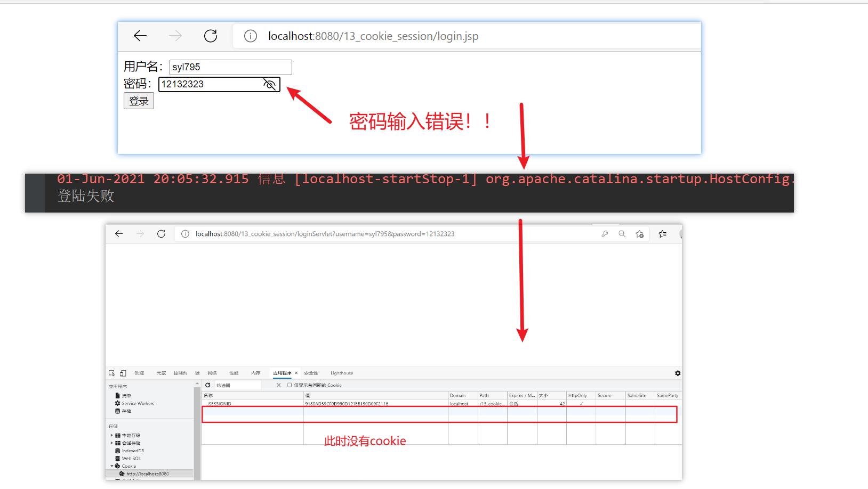Close the 应用程序 tab with its X

296,373
